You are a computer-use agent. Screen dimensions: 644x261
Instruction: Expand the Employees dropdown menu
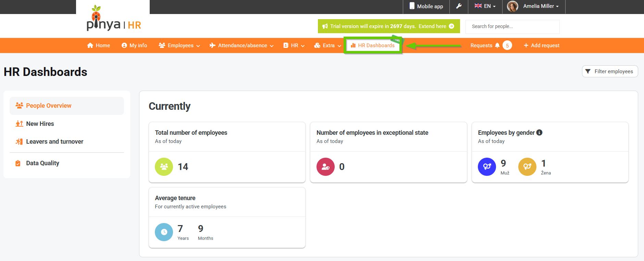click(x=179, y=45)
